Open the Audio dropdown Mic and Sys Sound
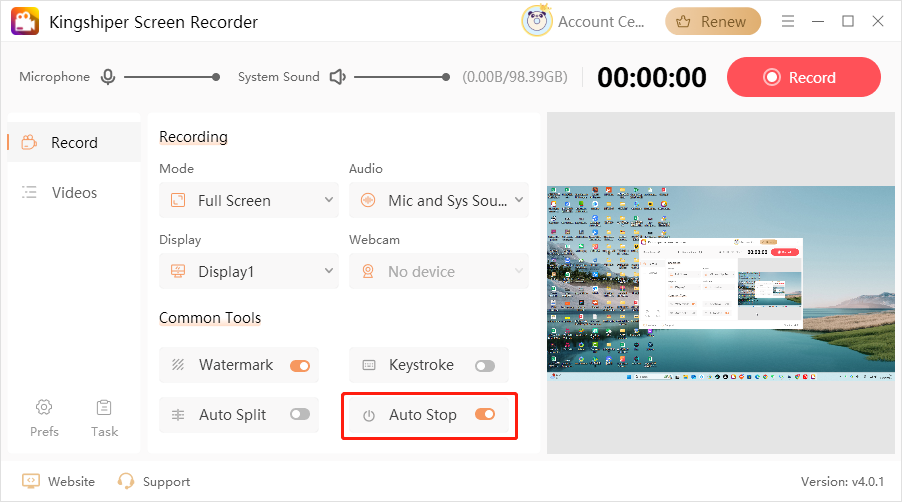 438,200
